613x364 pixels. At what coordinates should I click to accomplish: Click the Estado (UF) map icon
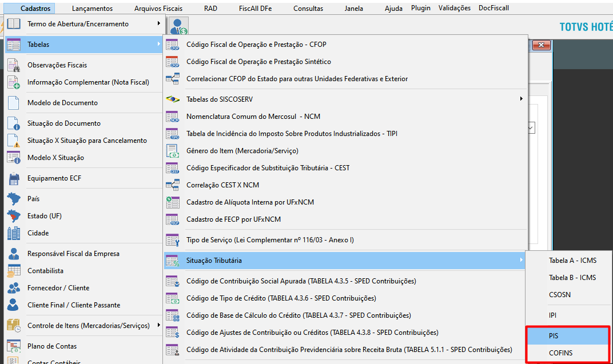tap(14, 216)
